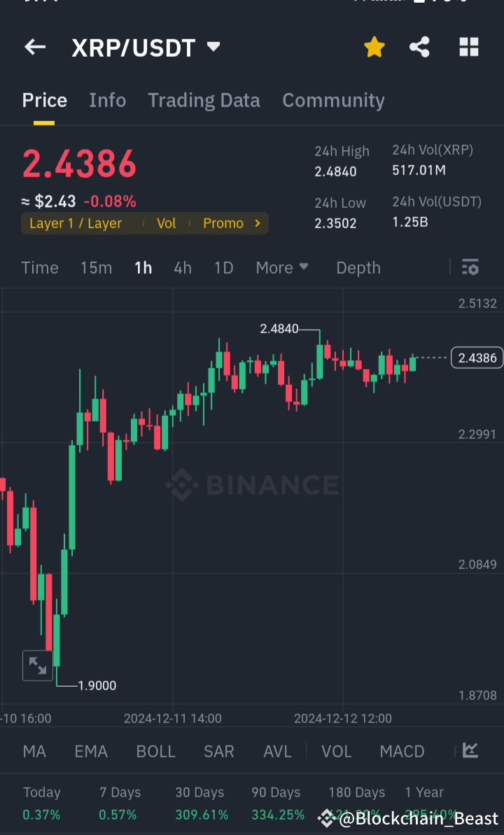Open the Community tab
Image resolution: width=504 pixels, height=835 pixels.
click(x=334, y=100)
